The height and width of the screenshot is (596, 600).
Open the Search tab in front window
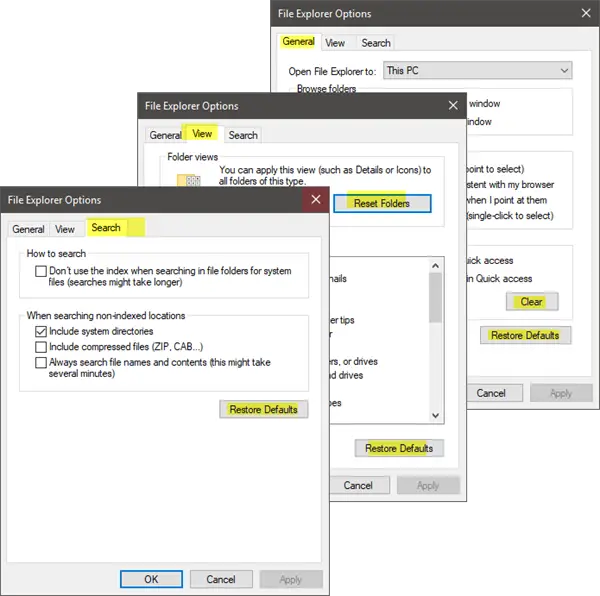(106, 228)
